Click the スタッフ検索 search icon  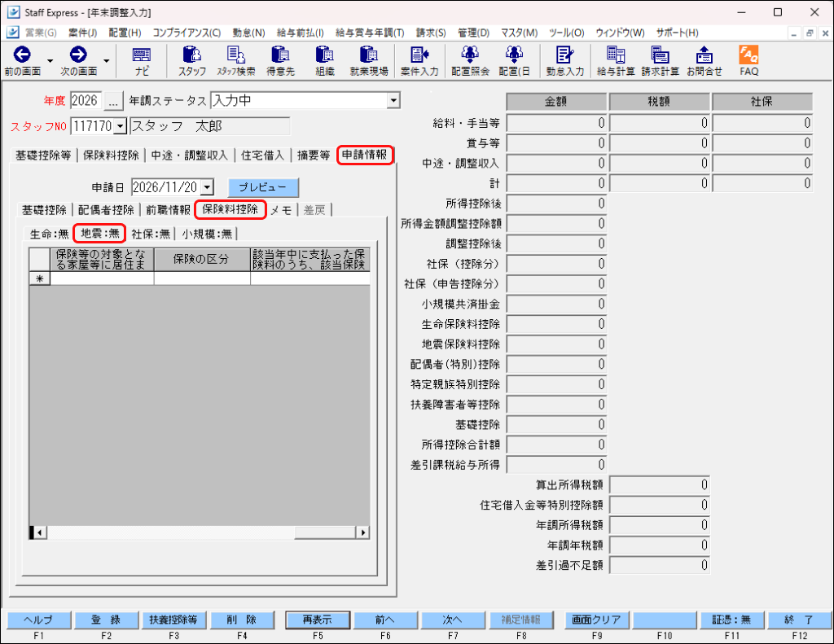coord(235,55)
